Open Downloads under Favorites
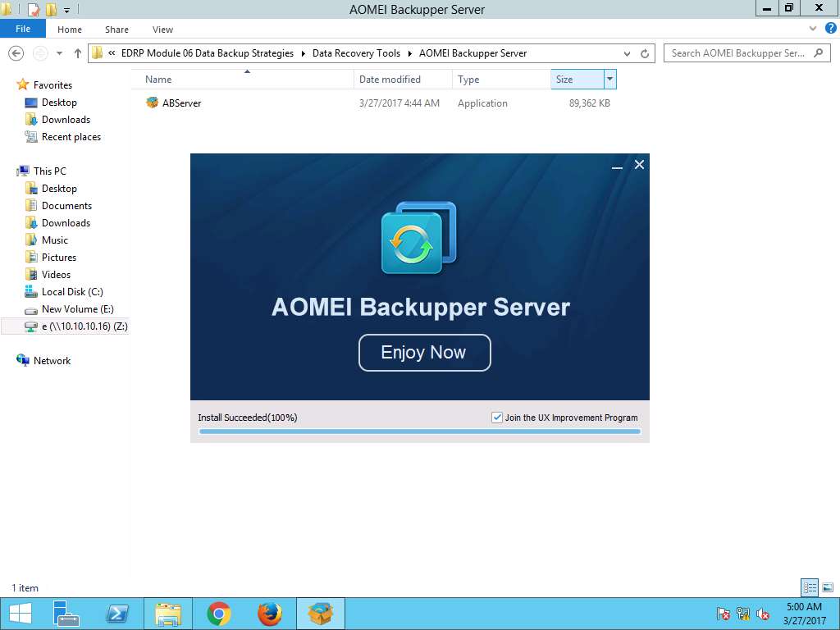840x630 pixels. (66, 120)
